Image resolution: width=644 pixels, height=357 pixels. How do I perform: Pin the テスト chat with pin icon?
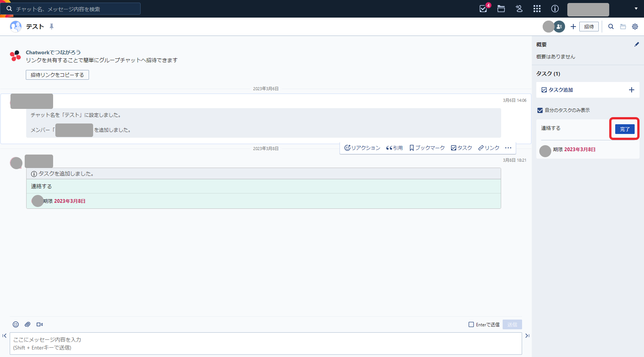click(x=52, y=27)
